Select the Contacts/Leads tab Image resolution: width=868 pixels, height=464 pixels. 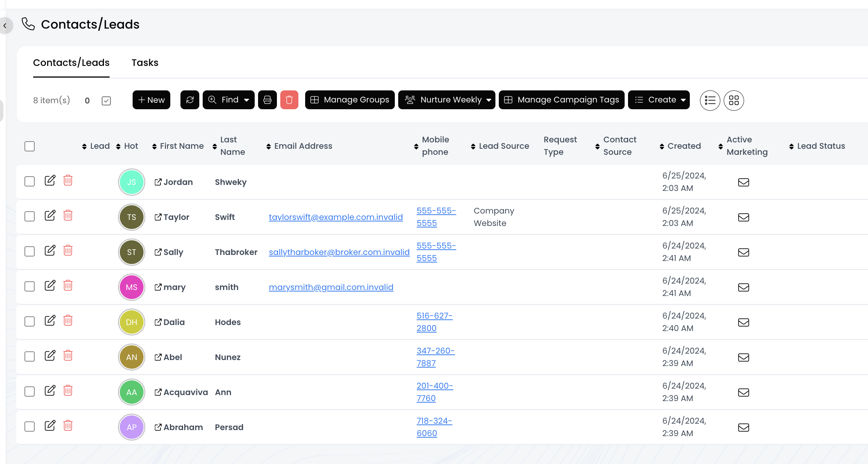point(71,63)
